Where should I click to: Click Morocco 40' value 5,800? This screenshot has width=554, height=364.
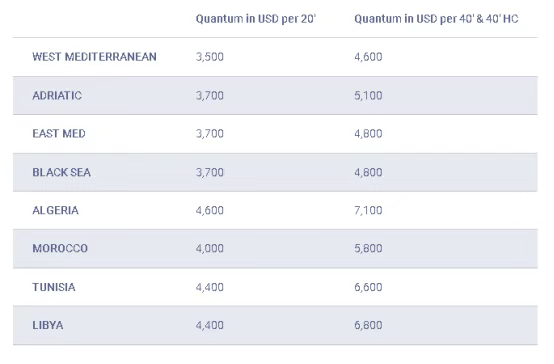[x=369, y=248]
